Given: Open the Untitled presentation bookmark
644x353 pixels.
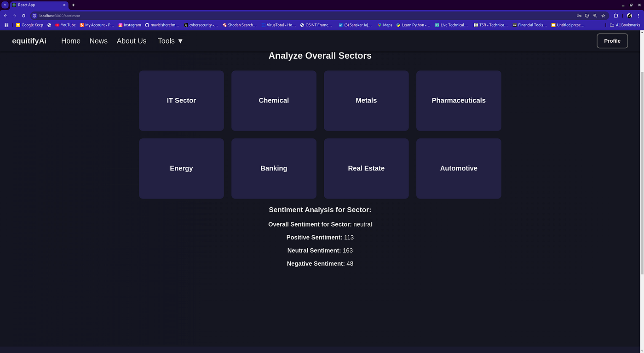Looking at the screenshot, I should 568,25.
